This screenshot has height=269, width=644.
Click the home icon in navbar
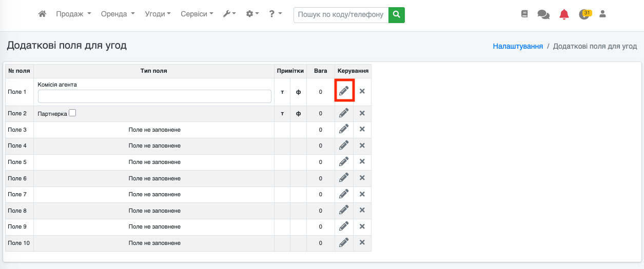pos(43,14)
